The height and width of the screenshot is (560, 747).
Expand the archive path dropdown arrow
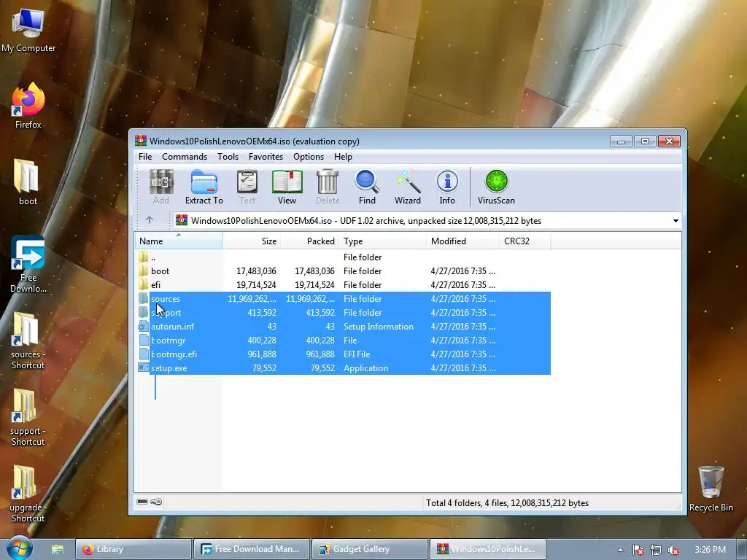pyautogui.click(x=676, y=220)
